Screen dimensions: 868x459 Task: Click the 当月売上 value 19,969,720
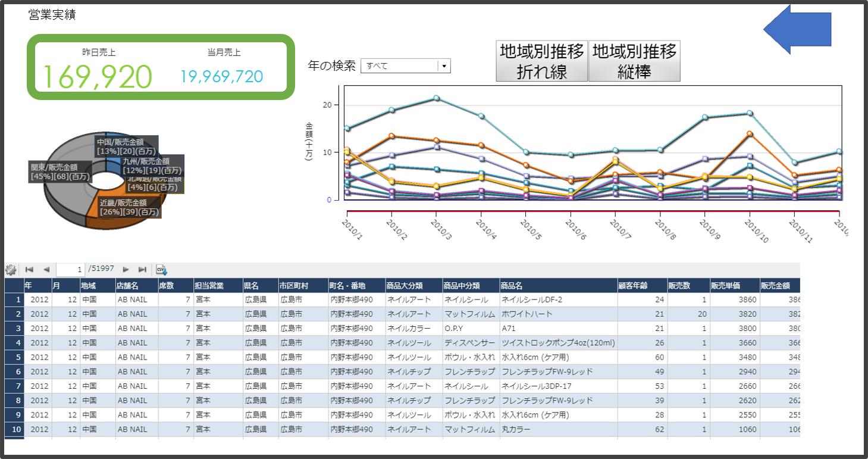click(222, 76)
